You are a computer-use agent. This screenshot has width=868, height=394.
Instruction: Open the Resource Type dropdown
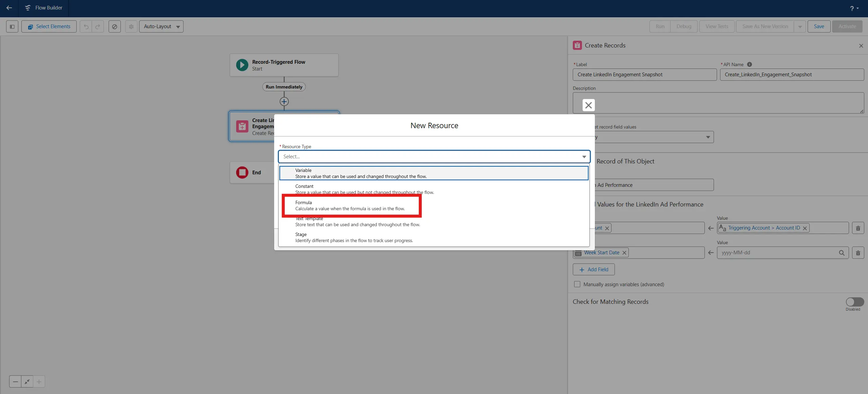click(434, 157)
